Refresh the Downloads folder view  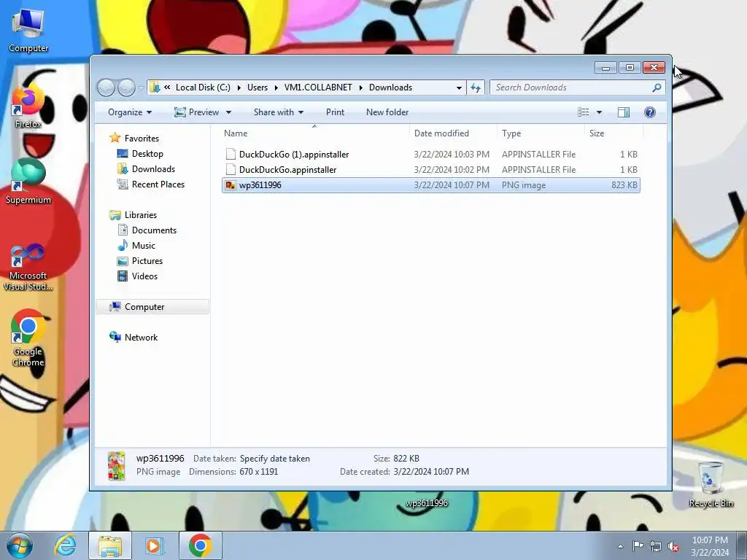click(476, 87)
